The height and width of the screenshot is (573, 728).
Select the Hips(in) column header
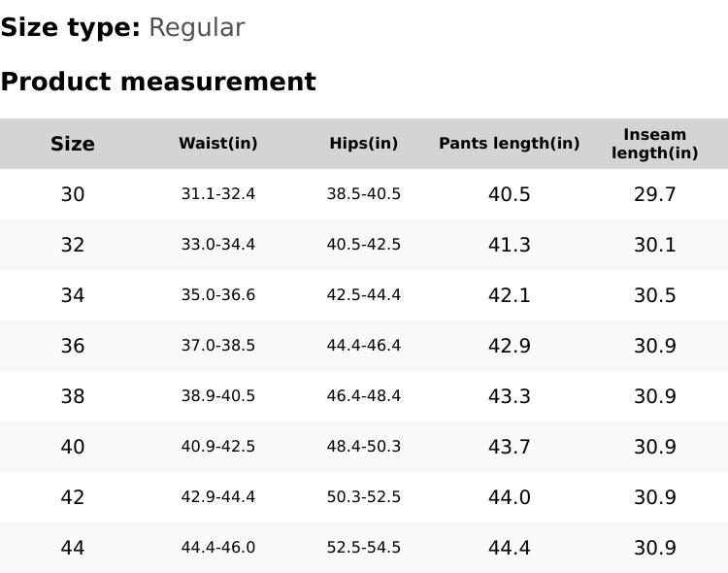[364, 144]
